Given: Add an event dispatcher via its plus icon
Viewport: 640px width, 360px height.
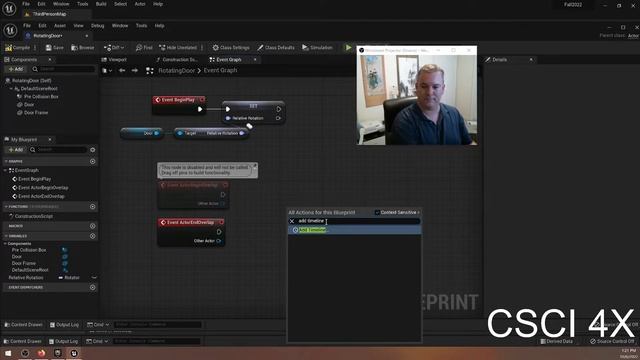Looking at the screenshot, I should (93, 287).
